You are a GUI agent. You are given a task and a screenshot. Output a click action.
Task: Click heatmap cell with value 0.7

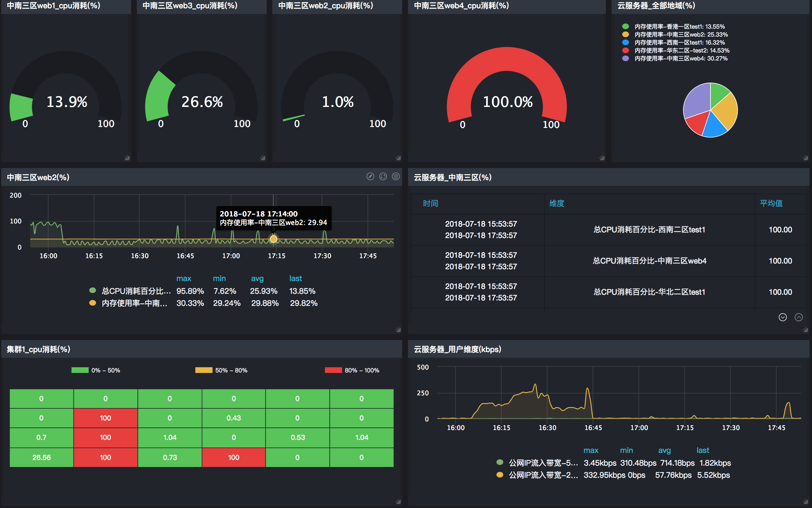[x=41, y=437]
